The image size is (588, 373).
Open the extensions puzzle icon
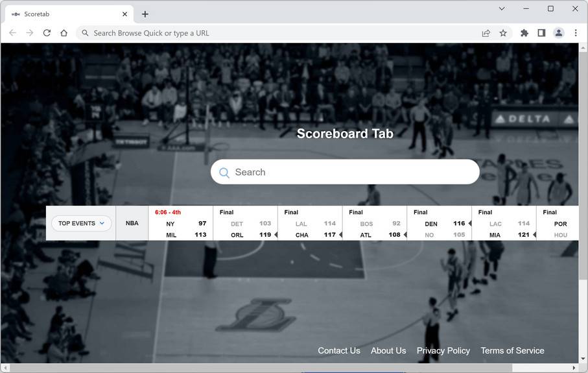tap(524, 33)
